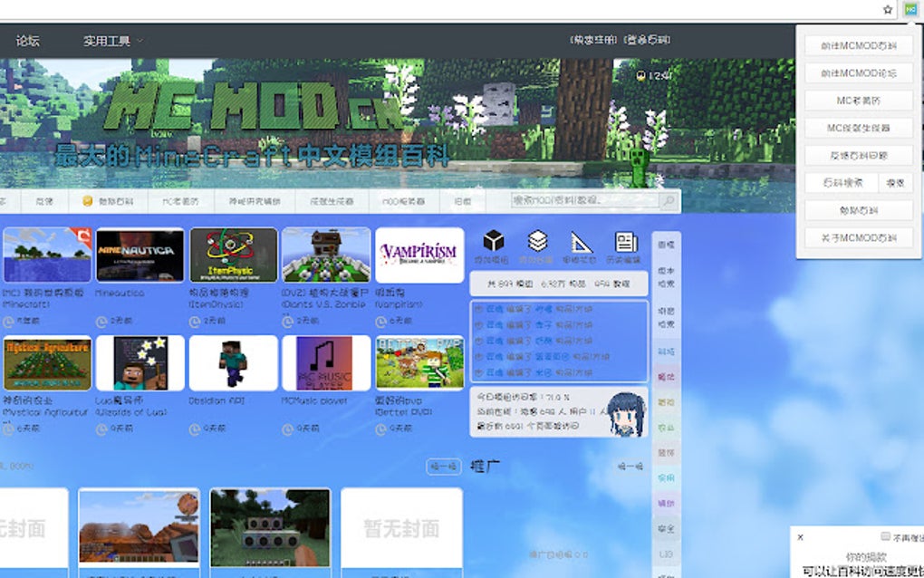The width and height of the screenshot is (924, 578).
Task: Click clock icon under Vampirism card
Action: tap(380, 322)
